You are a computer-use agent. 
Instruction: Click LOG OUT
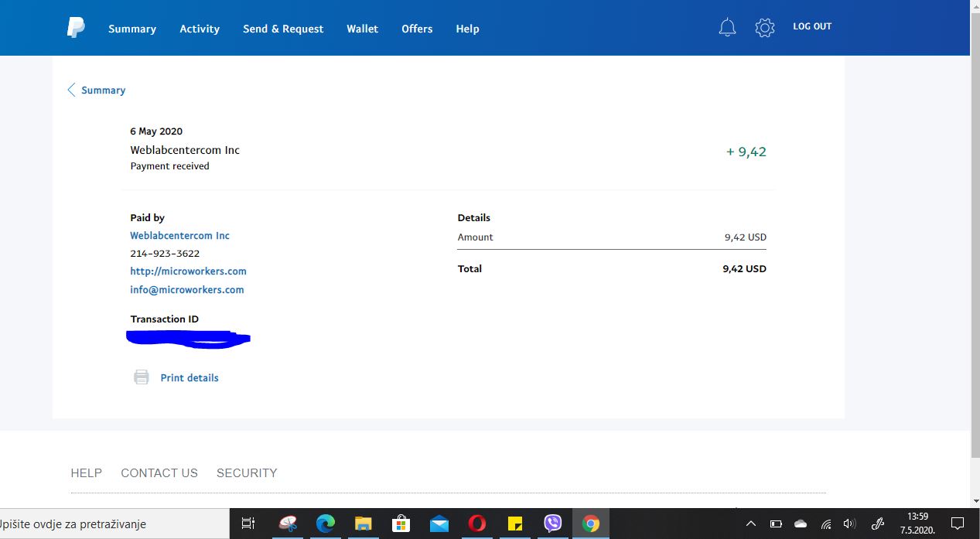coord(812,26)
